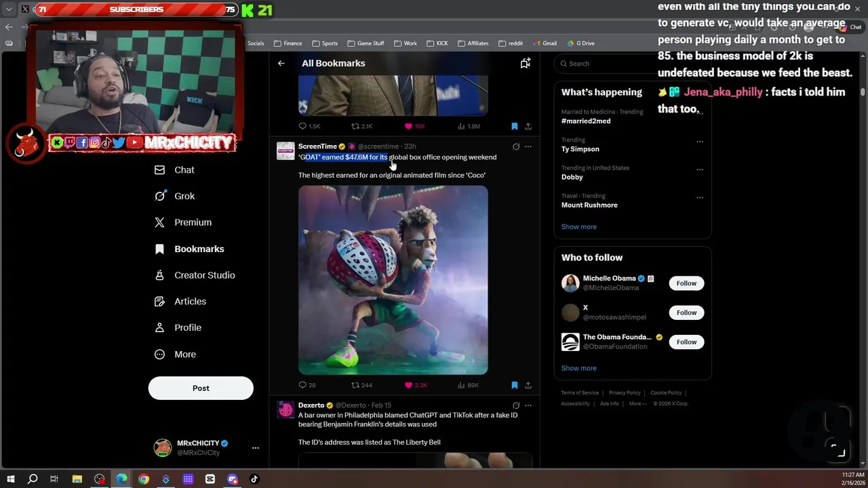Repost the post with 2.1K reposts
The width and height of the screenshot is (868, 488).
(361, 126)
